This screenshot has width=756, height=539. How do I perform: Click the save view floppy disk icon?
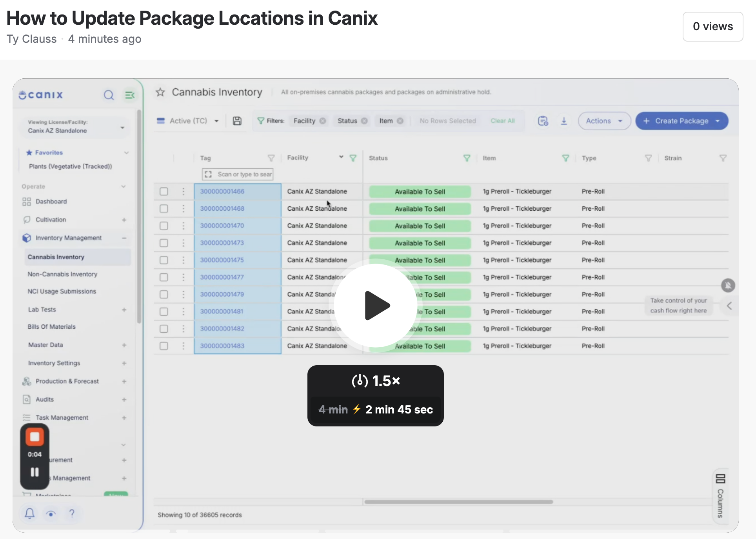[237, 121]
